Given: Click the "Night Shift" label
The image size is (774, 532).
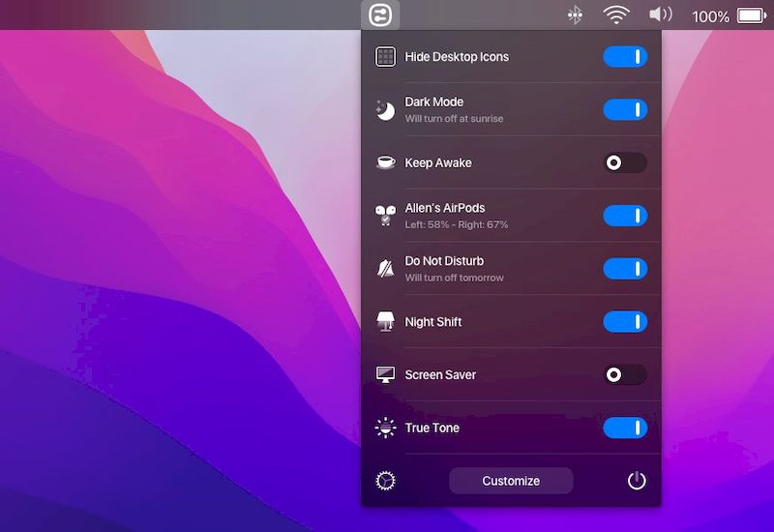Looking at the screenshot, I should click(432, 322).
